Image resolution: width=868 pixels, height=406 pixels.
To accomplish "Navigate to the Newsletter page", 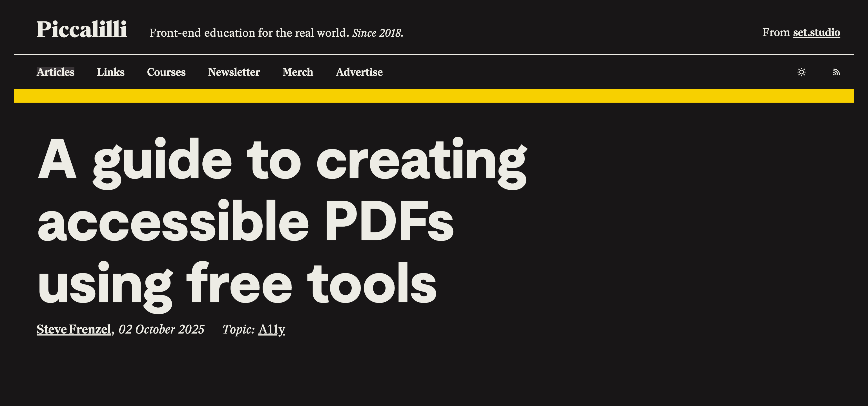I will tap(234, 72).
